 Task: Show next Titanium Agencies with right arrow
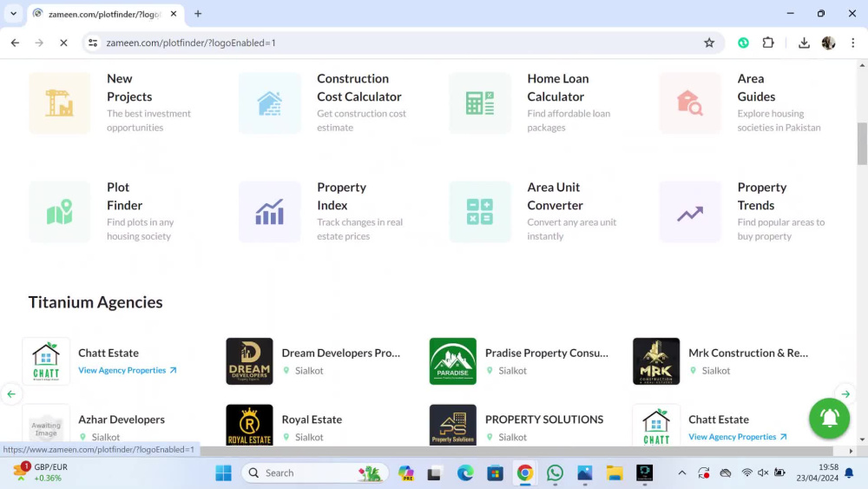click(x=845, y=394)
